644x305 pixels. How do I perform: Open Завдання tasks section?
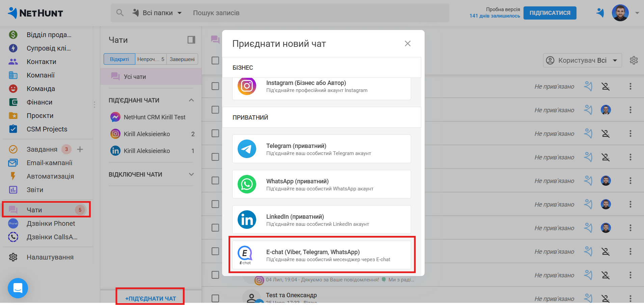(42, 149)
